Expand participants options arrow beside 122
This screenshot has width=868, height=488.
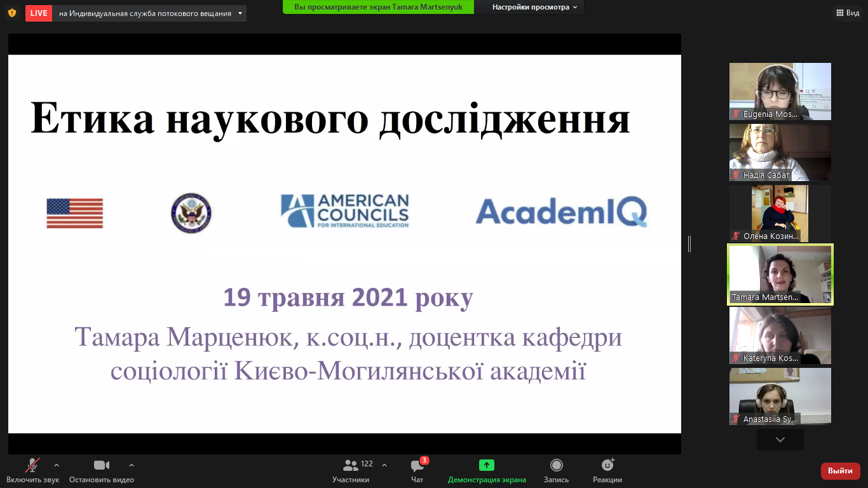384,464
